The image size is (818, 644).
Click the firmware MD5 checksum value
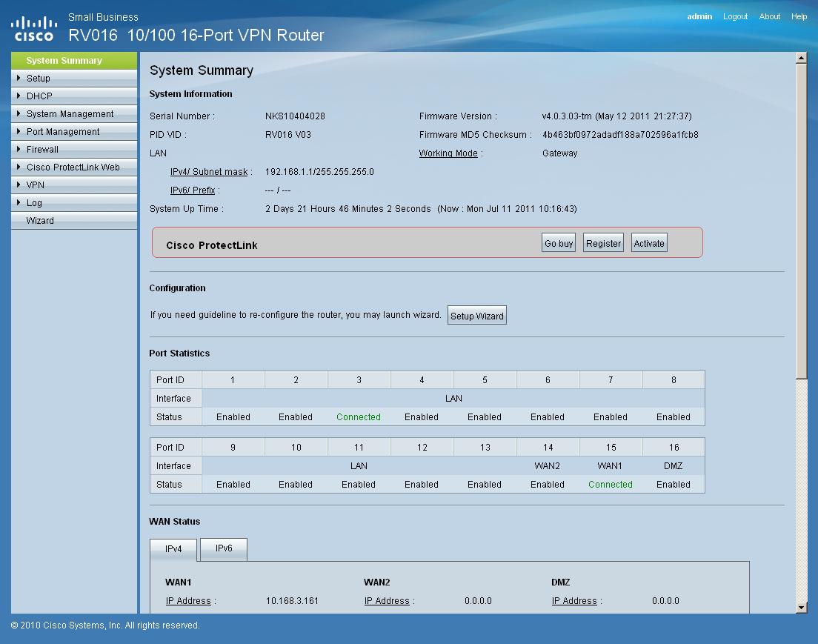620,135
